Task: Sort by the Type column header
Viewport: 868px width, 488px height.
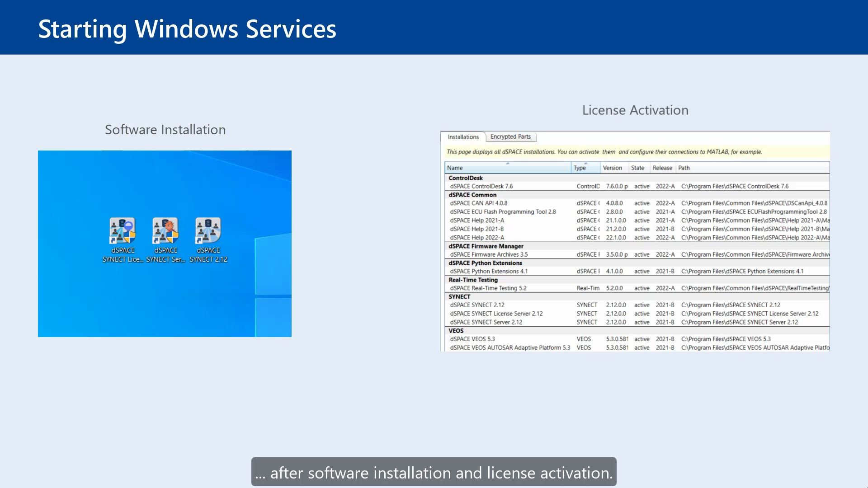Action: click(586, 168)
